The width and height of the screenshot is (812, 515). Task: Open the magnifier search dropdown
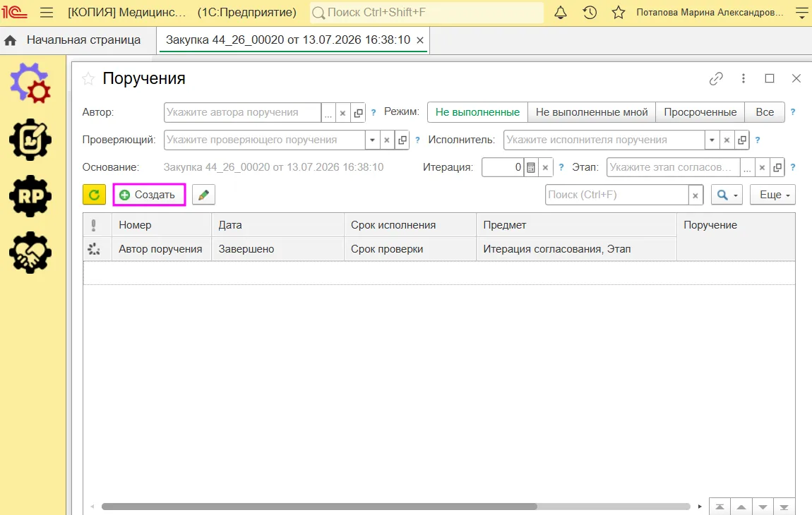[x=727, y=195]
